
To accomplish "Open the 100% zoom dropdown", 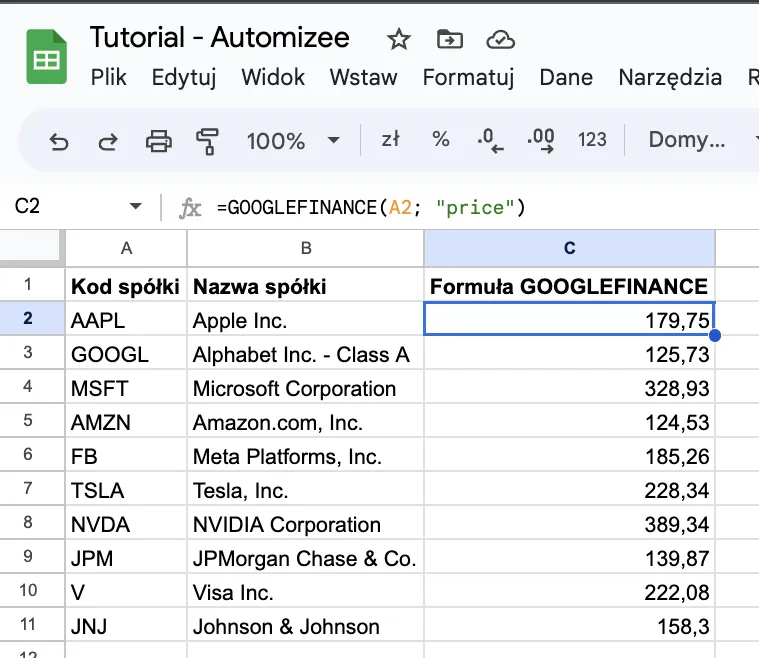I will click(x=293, y=141).
